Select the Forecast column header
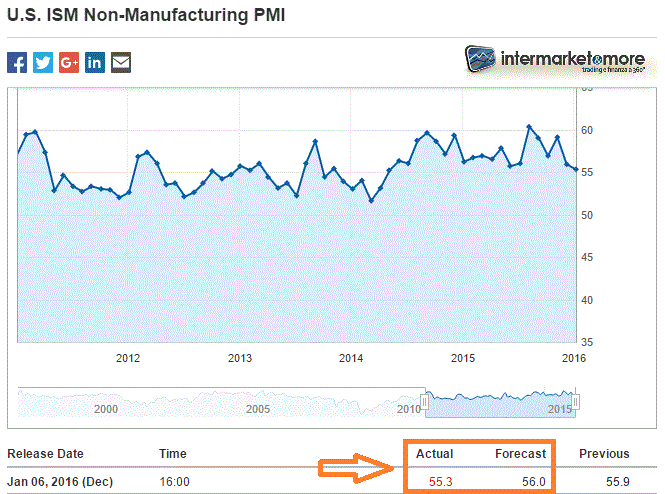 coord(521,454)
